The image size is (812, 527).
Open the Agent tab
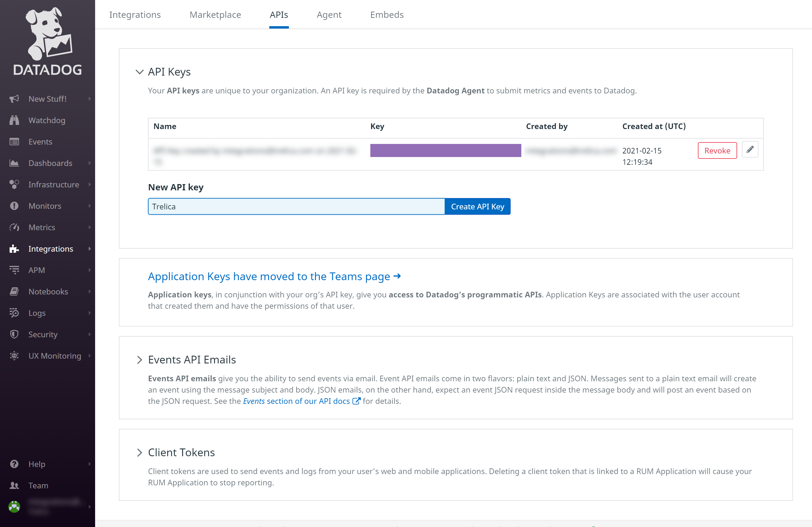click(x=329, y=15)
